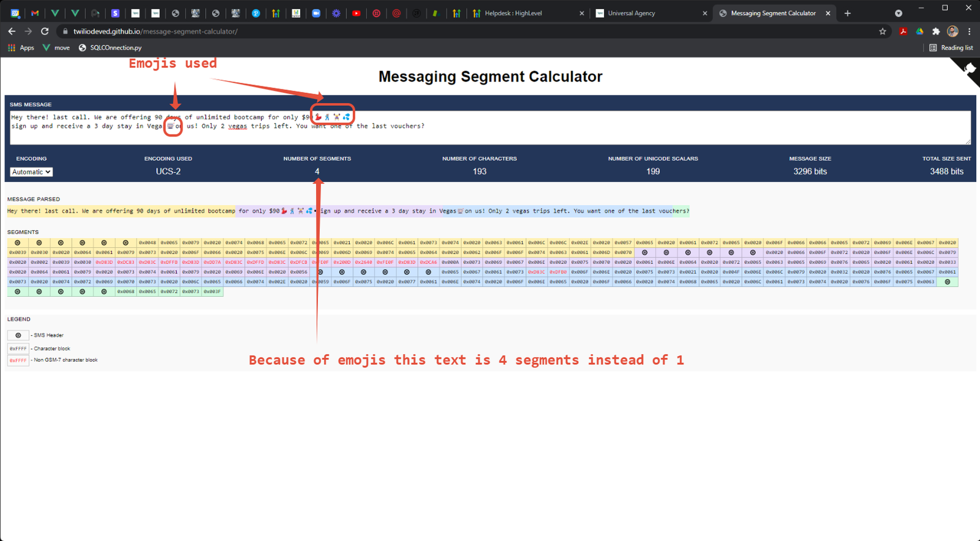Switch to the Helpdesk : HighLevel tab
This screenshot has height=541, width=980.
[513, 13]
